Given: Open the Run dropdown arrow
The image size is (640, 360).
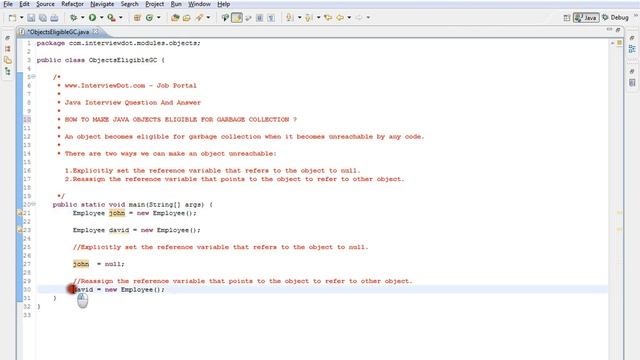Looking at the screenshot, I should click(x=101, y=18).
